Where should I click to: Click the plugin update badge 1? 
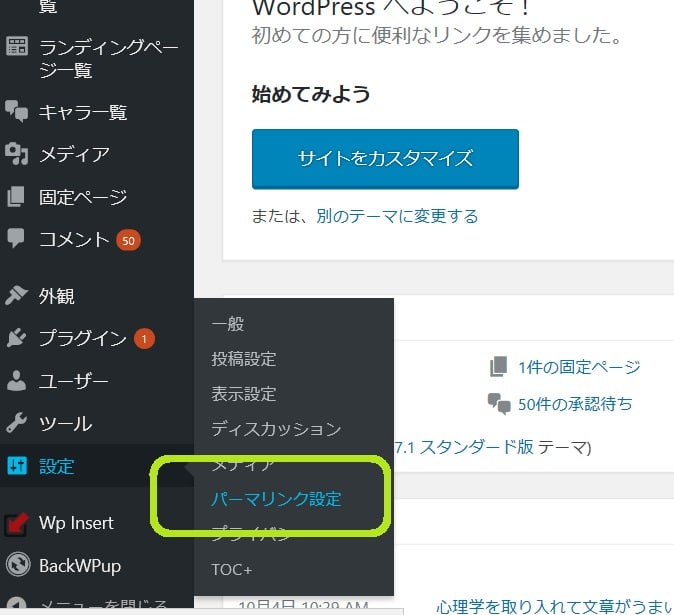point(144,339)
